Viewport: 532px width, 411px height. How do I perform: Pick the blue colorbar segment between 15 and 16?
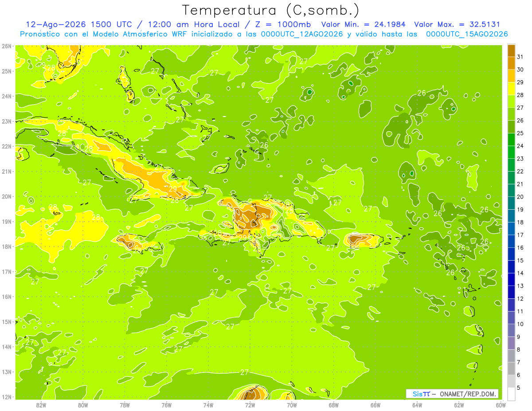click(x=511, y=254)
